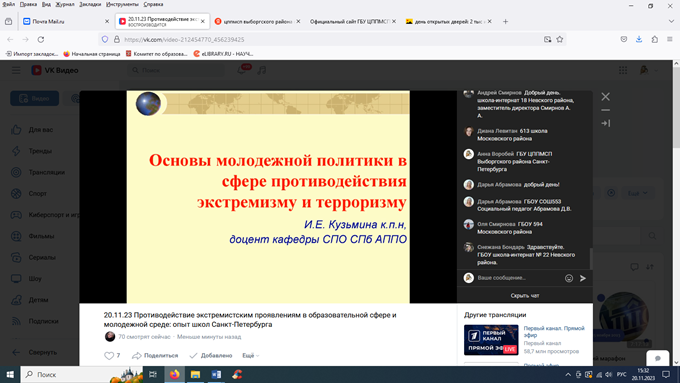Click the picture-in-picture icon in address bar
The image size is (681, 383).
547,39
